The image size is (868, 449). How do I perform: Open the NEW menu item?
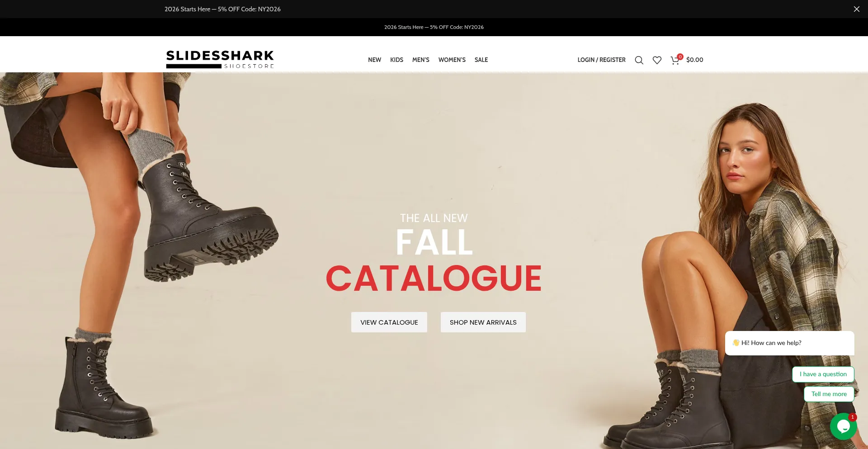374,60
